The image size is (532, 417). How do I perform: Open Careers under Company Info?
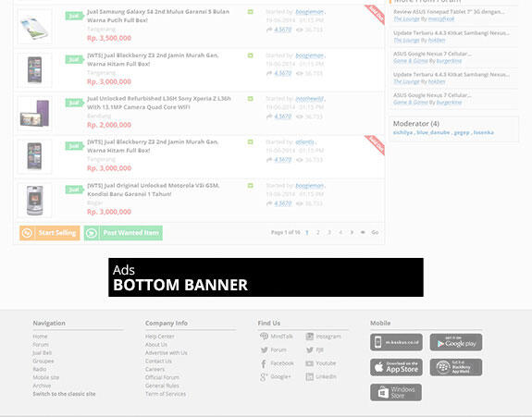click(155, 369)
